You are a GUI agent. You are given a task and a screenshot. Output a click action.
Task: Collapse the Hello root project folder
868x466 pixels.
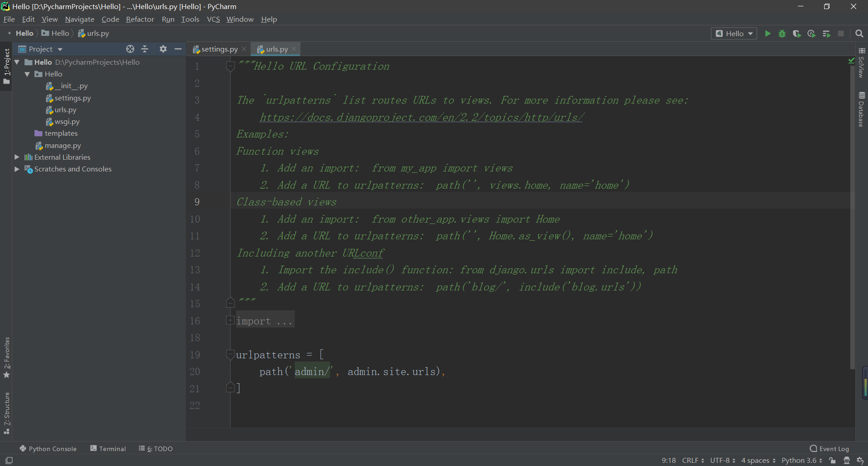(x=17, y=62)
